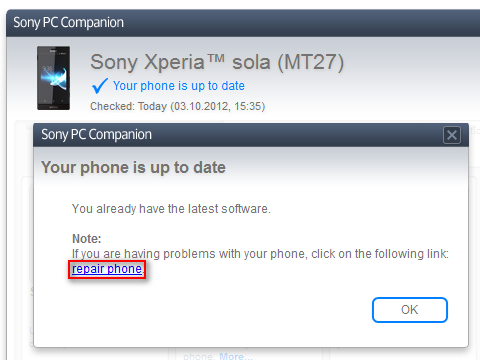Open the More... link below the dialog

235,356
